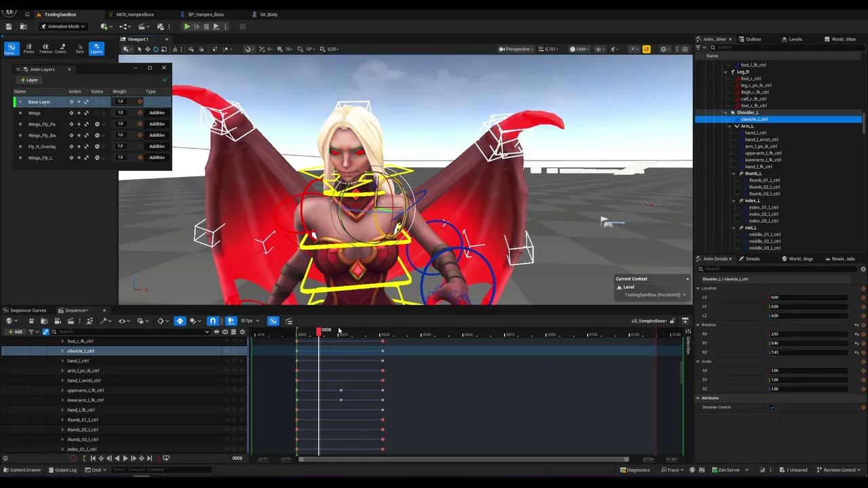Click the green play-in-editor button
The width and height of the screenshot is (868, 488).
186,26
